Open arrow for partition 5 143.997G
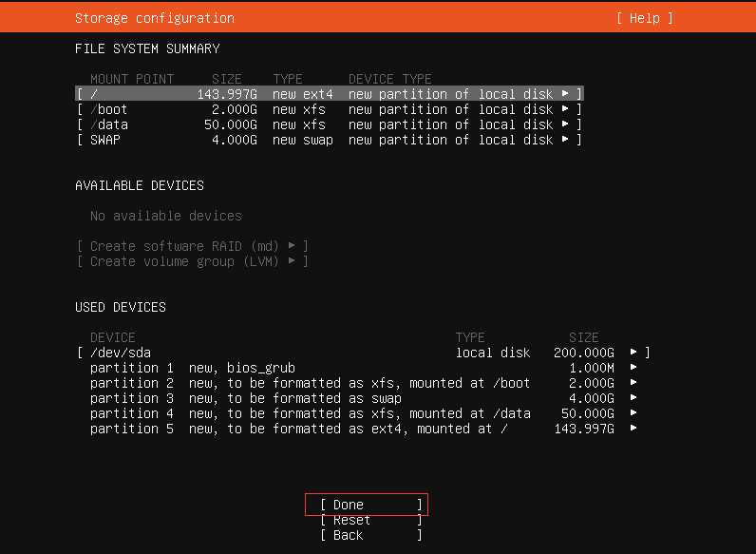 click(633, 429)
